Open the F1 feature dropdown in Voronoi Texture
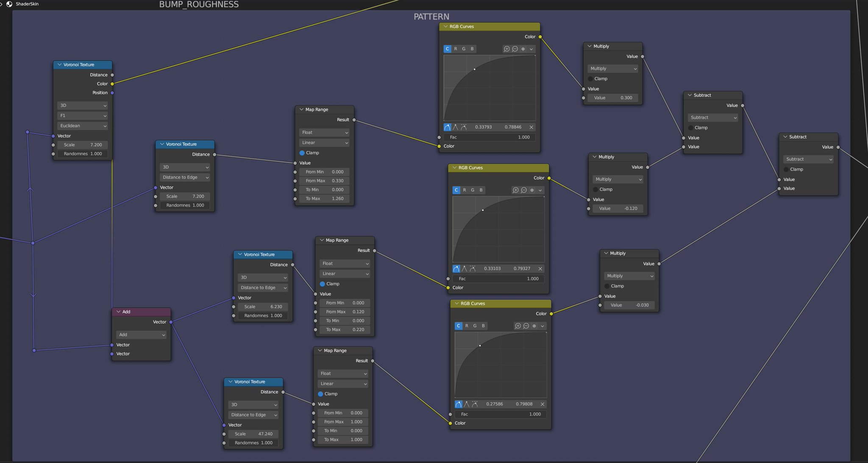The width and height of the screenshot is (868, 463). tap(83, 116)
